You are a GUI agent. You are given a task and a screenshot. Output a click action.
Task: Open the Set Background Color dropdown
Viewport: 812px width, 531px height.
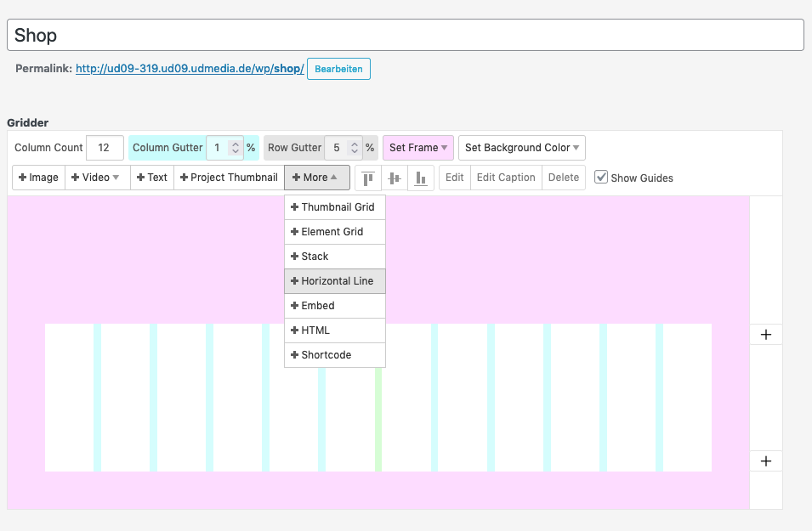[522, 148]
